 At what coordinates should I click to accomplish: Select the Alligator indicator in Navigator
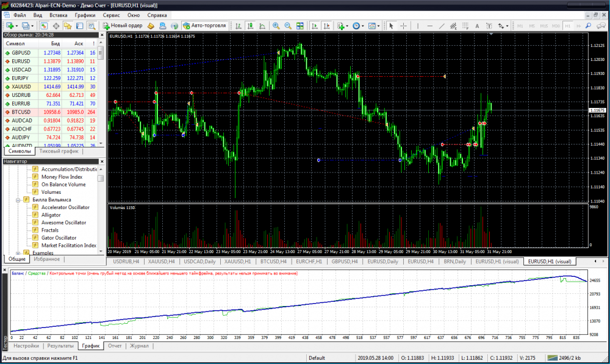pyautogui.click(x=51, y=215)
